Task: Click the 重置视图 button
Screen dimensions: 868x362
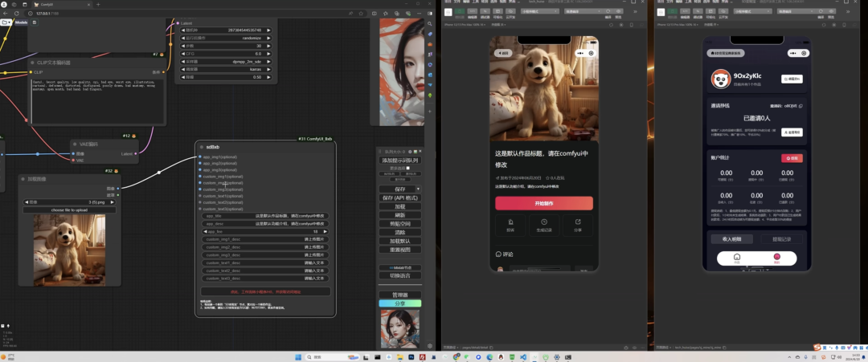Action: click(399, 250)
